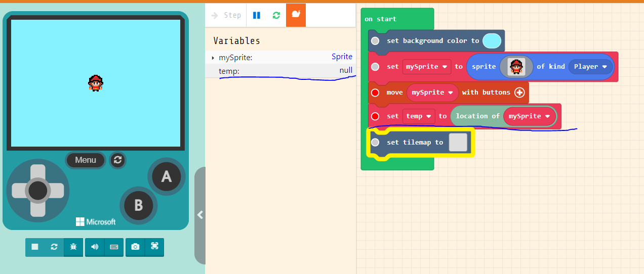Click the A button on simulator
This screenshot has height=274, width=644.
(x=167, y=176)
